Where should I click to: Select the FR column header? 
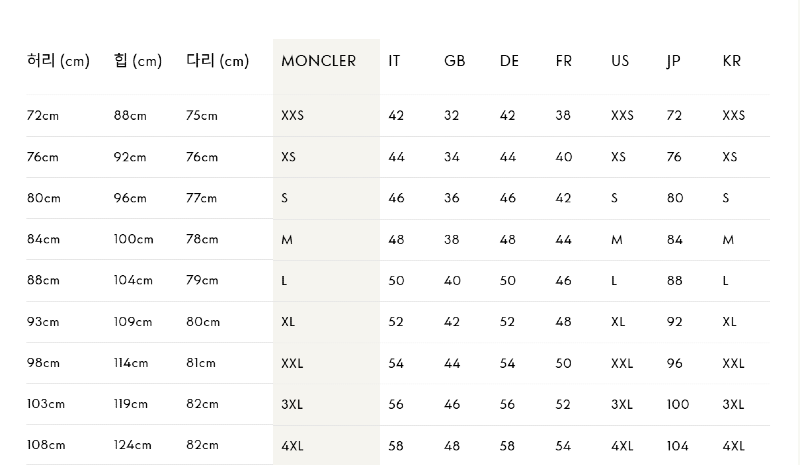pyautogui.click(x=564, y=61)
